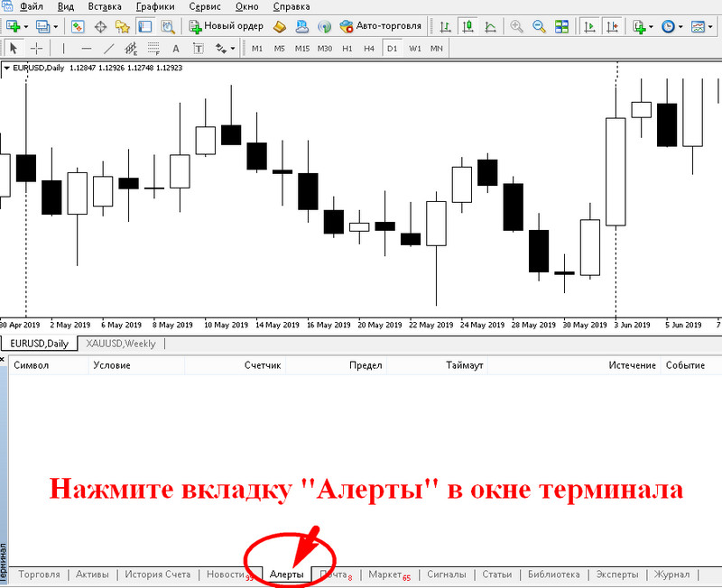Switch chart to line chart type
Screen dimensions: 722x588
click(x=490, y=27)
